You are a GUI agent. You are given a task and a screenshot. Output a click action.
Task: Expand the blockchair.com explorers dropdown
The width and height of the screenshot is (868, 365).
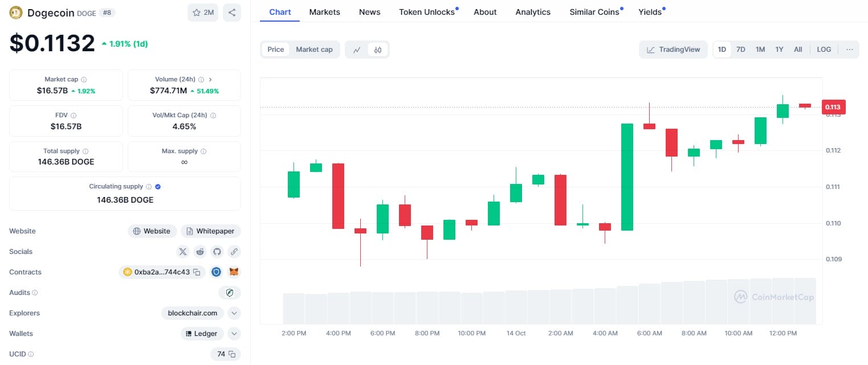pos(234,313)
